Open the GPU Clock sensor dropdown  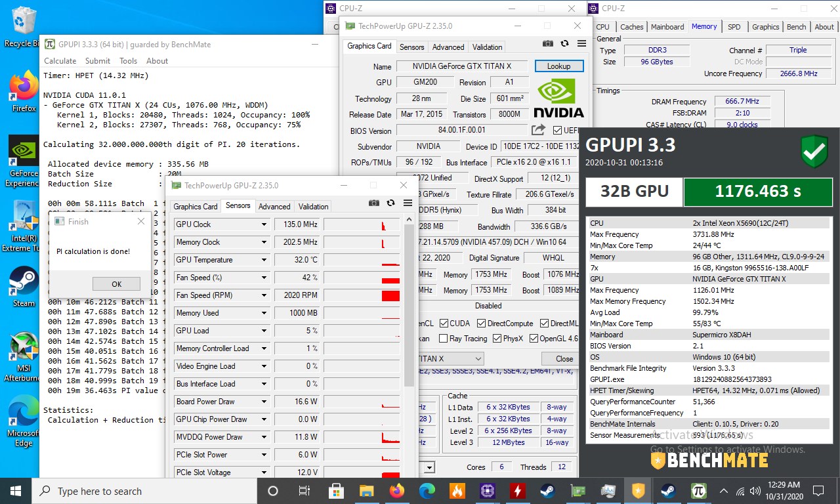point(264,224)
